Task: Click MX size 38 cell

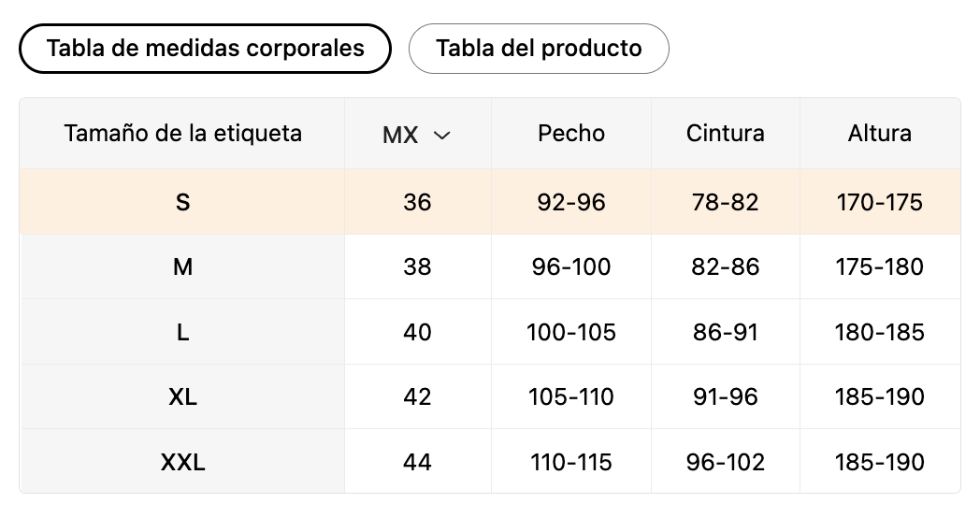Action: click(x=417, y=267)
